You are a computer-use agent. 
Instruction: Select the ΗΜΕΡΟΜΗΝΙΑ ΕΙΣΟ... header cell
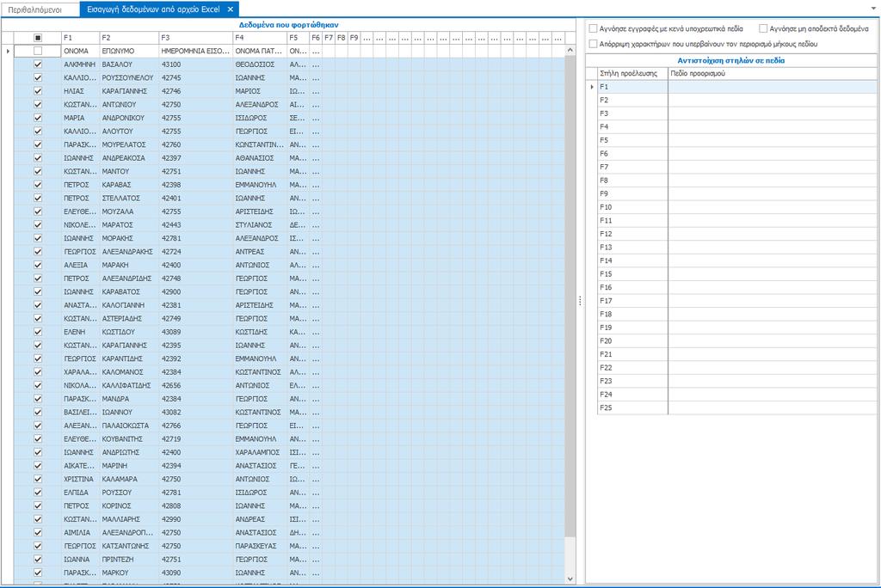pyautogui.click(x=196, y=51)
